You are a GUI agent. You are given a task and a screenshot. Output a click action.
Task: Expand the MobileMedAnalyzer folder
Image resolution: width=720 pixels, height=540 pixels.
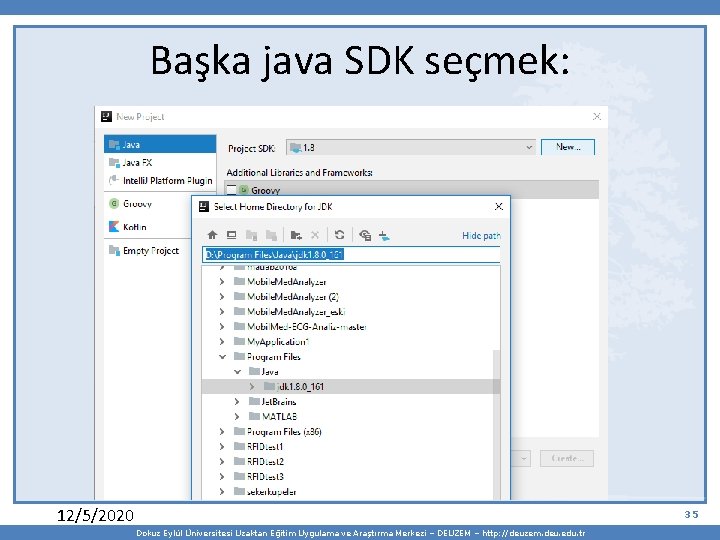pyautogui.click(x=222, y=282)
